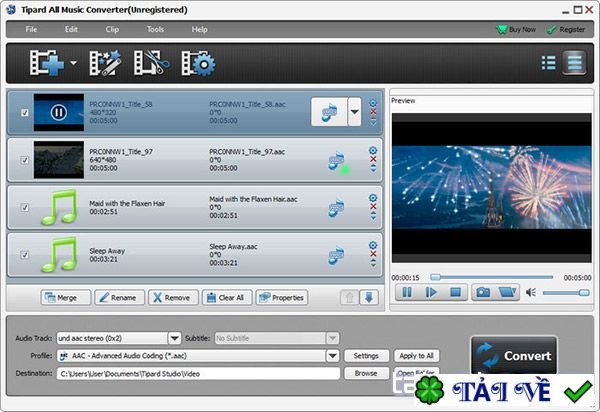Viewport: 600px width, 412px height.
Task: Click the Merge button
Action: click(66, 297)
